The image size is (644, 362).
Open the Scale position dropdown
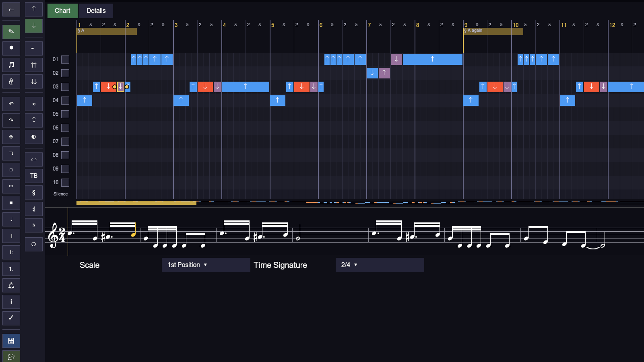click(206, 265)
